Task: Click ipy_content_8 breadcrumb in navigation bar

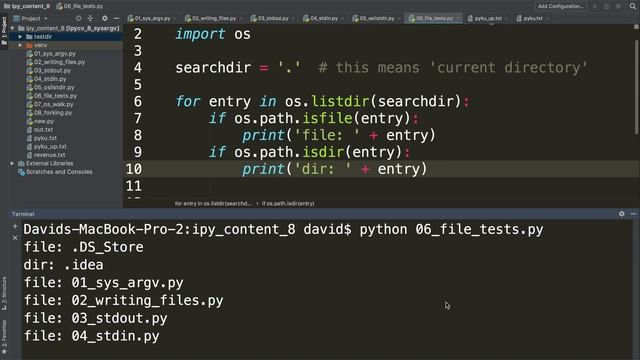Action: [27, 6]
